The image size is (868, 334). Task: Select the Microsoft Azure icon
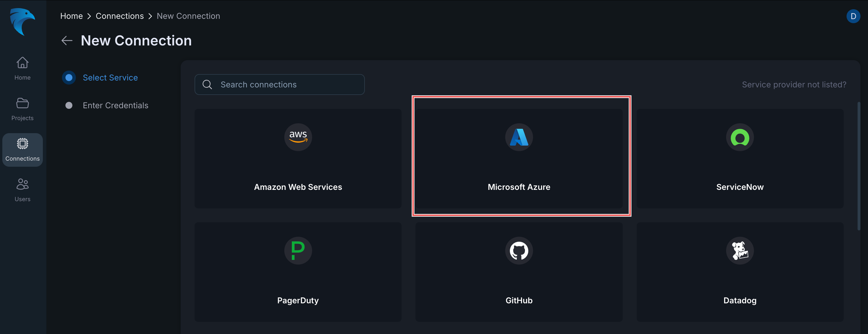point(519,137)
